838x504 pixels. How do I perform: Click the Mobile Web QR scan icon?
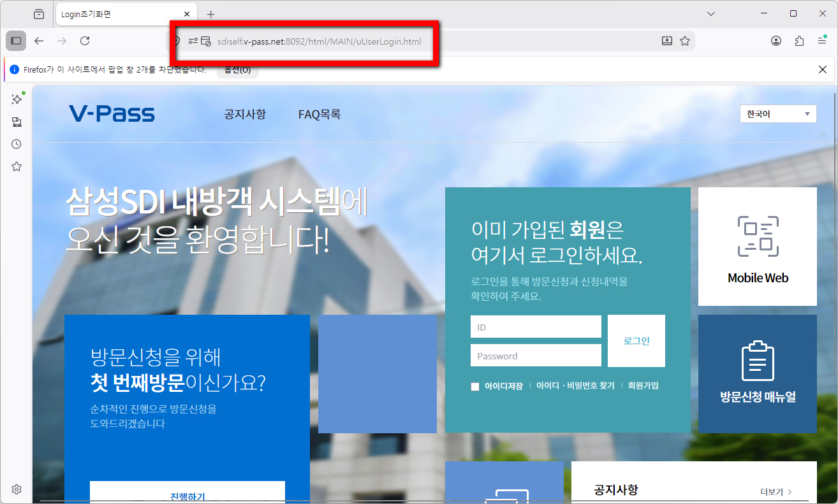758,236
